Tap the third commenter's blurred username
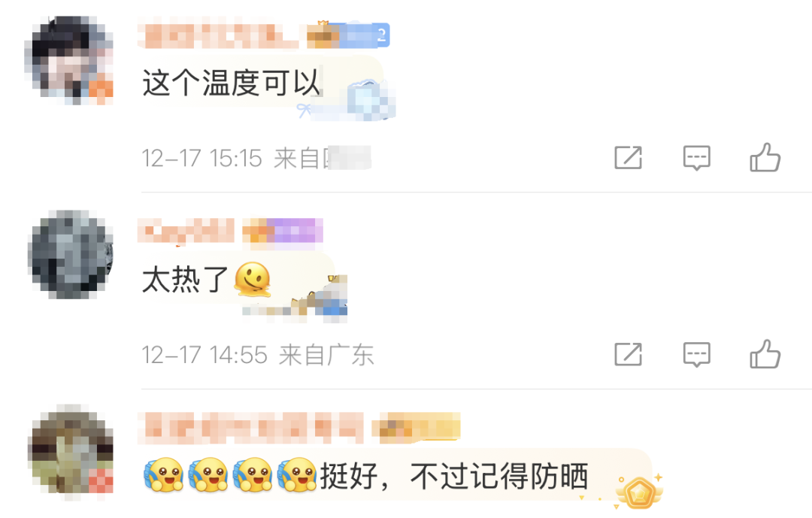 [x=250, y=428]
